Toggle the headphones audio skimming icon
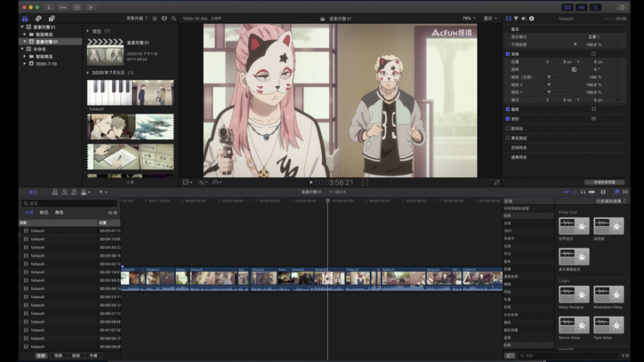Screen dimensions: 644x362 (583, 192)
